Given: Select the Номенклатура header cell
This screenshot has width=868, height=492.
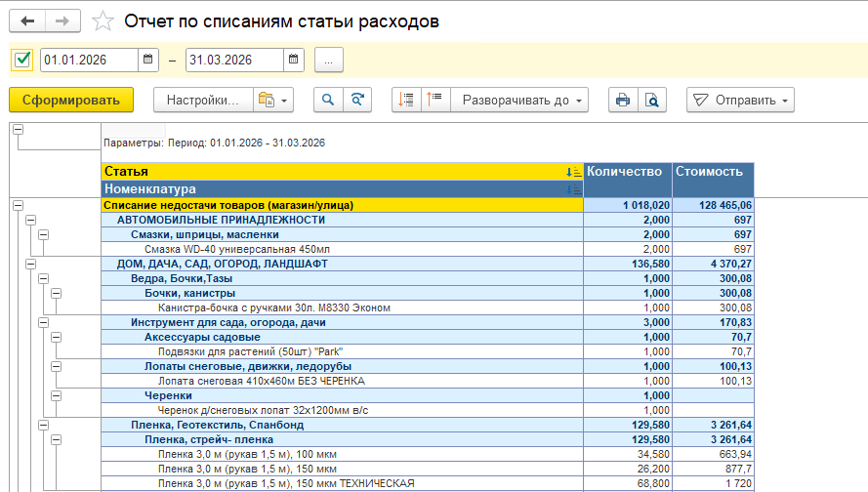Looking at the screenshot, I should pos(342,188).
